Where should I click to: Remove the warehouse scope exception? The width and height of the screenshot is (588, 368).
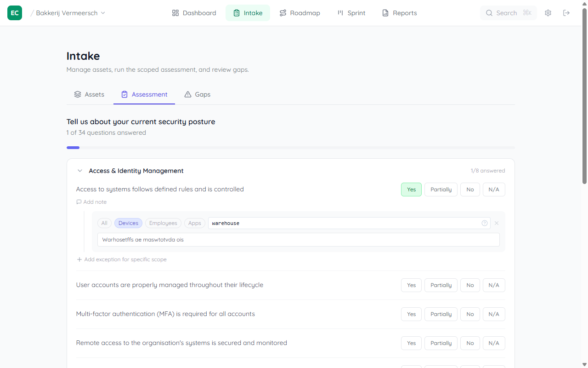coord(496,223)
